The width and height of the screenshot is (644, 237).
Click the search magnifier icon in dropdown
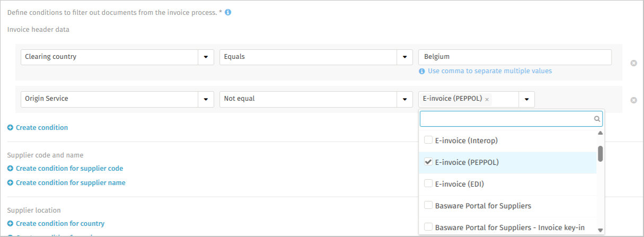click(597, 119)
